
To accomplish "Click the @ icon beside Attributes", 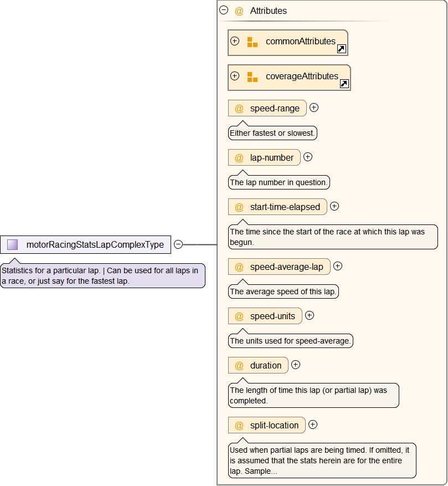I will coord(239,11).
